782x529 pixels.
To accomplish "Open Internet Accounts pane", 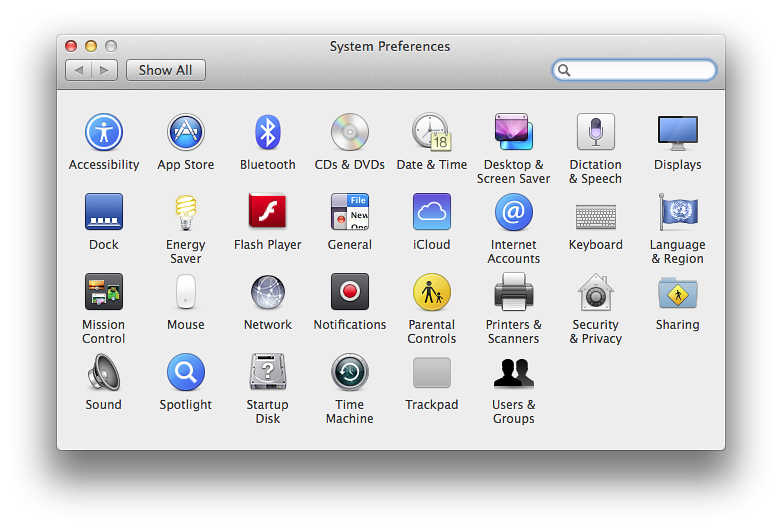I will [514, 212].
